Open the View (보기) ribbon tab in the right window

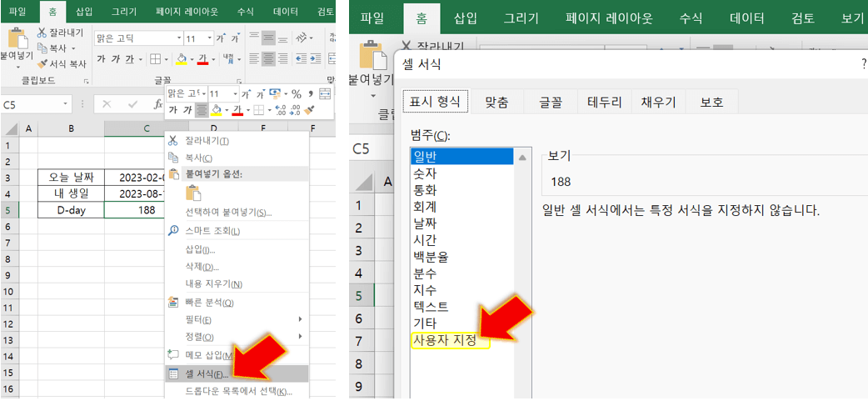tap(852, 18)
